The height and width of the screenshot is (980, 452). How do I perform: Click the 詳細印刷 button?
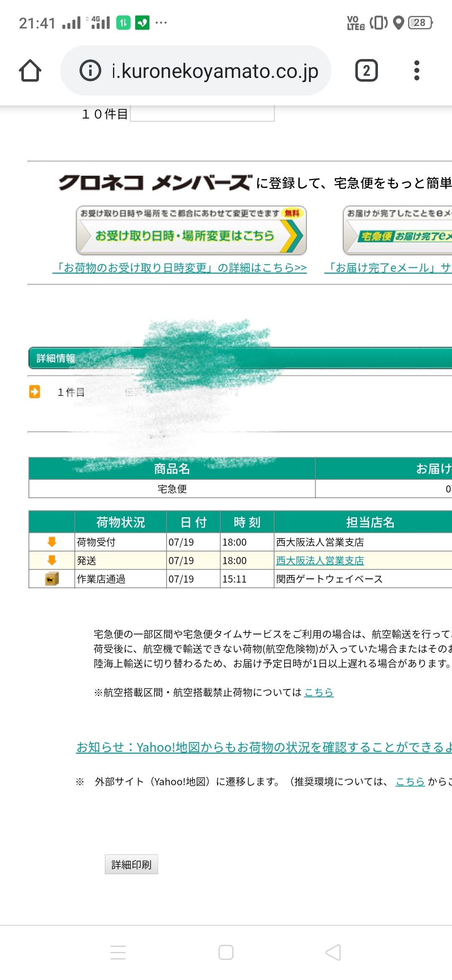coord(131,864)
